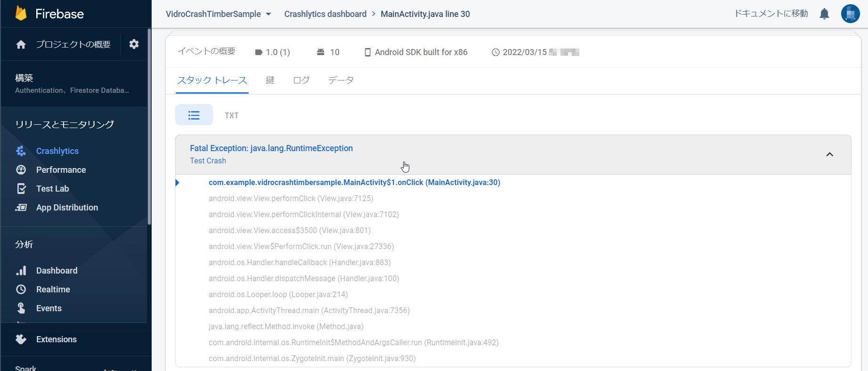Click blue arrow beside MainActivity$1.onClick frame

(x=178, y=182)
